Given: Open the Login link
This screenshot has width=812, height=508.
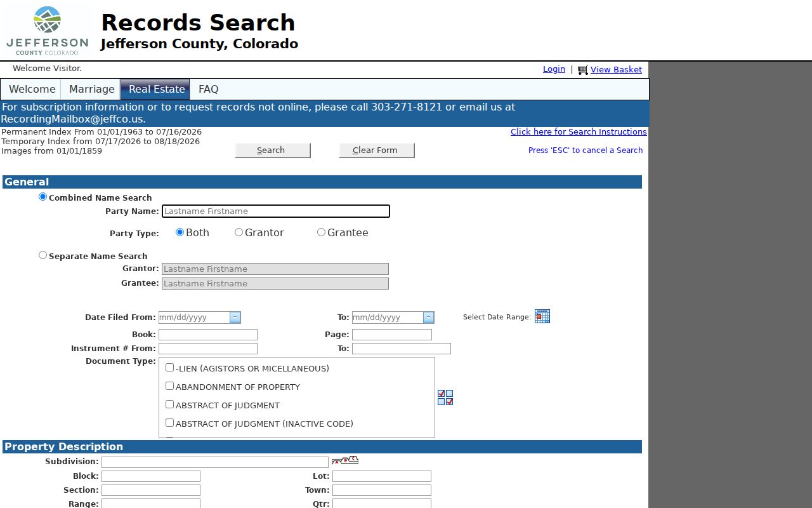Looking at the screenshot, I should coord(554,69).
